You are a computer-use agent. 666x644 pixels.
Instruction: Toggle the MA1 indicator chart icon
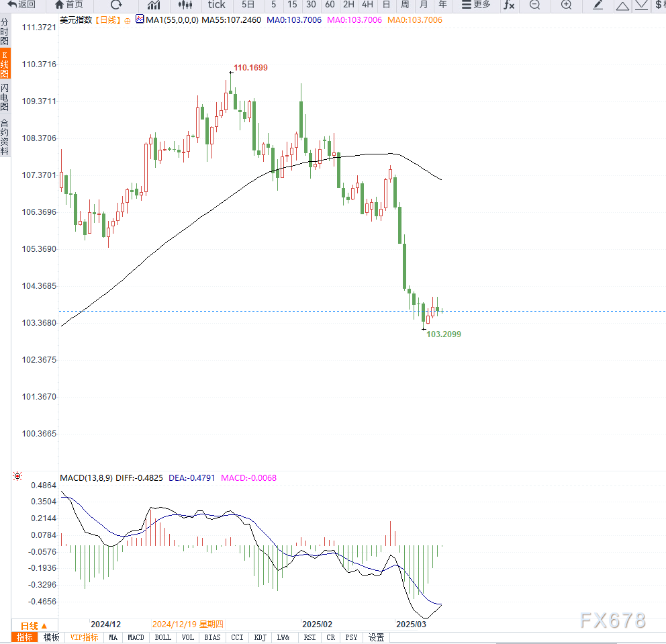[140, 19]
